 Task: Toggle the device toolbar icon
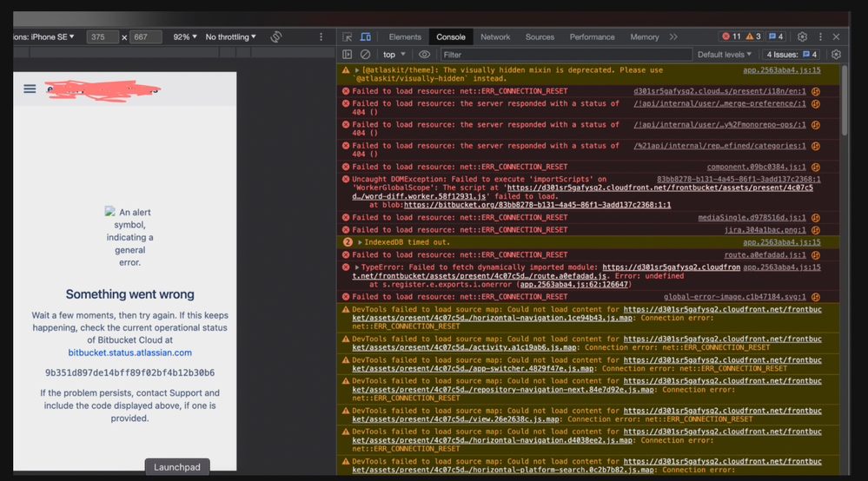pos(366,37)
